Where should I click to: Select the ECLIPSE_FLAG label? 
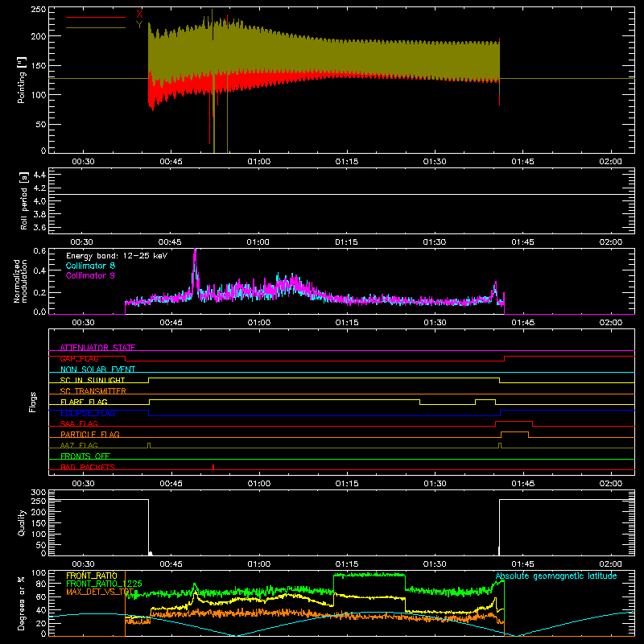tap(88, 413)
